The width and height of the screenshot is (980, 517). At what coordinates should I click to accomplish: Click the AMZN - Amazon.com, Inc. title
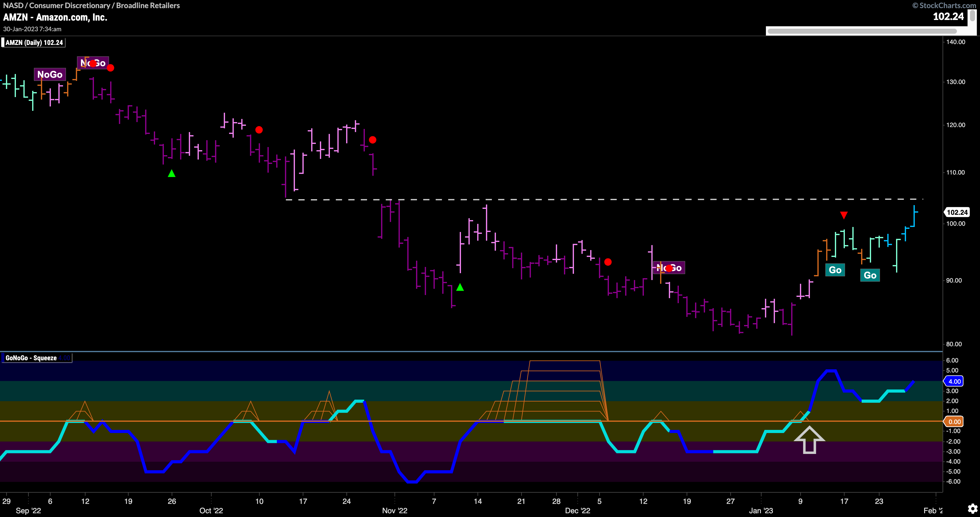pyautogui.click(x=55, y=17)
